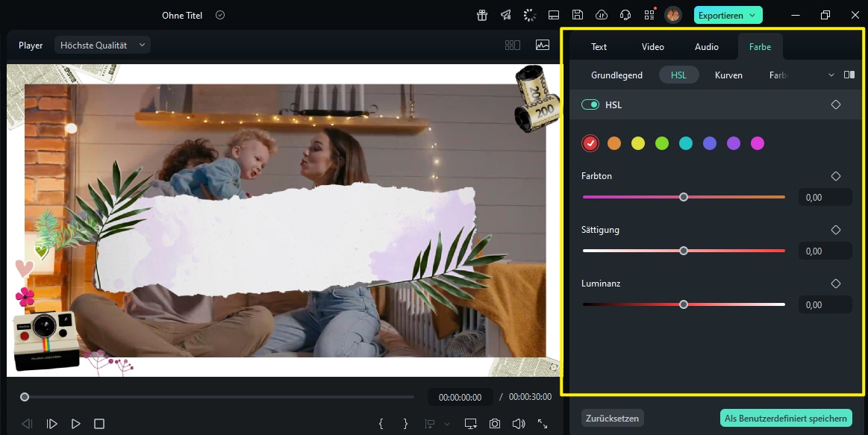Viewport: 868px width, 435px height.
Task: Open the Höchste Qualität quality dropdown
Action: 102,45
